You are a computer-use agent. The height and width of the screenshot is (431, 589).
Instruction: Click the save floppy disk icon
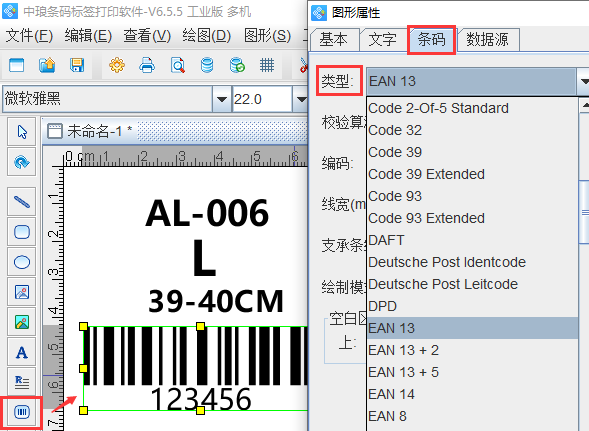[x=77, y=65]
